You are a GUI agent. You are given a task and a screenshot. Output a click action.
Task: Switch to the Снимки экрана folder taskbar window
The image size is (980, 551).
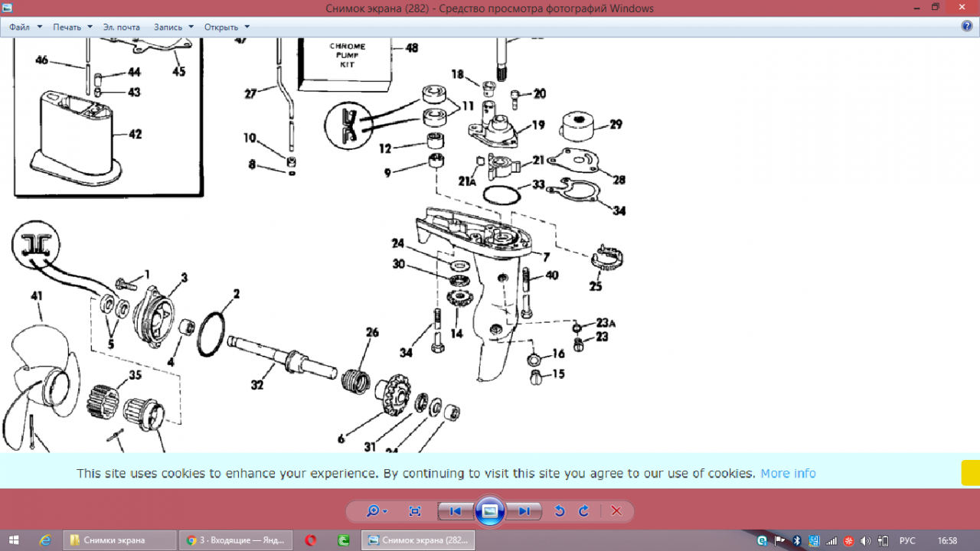pos(120,540)
